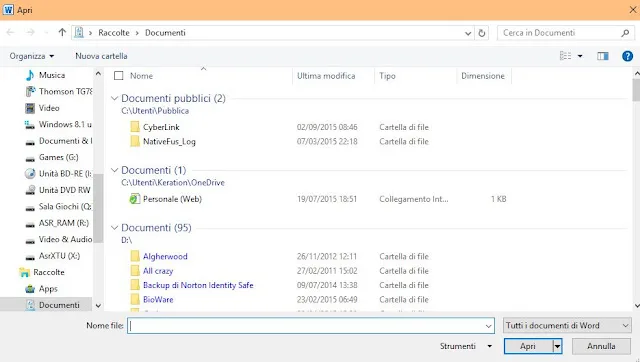
Task: Expand the Apri button split arrow
Action: (x=557, y=346)
